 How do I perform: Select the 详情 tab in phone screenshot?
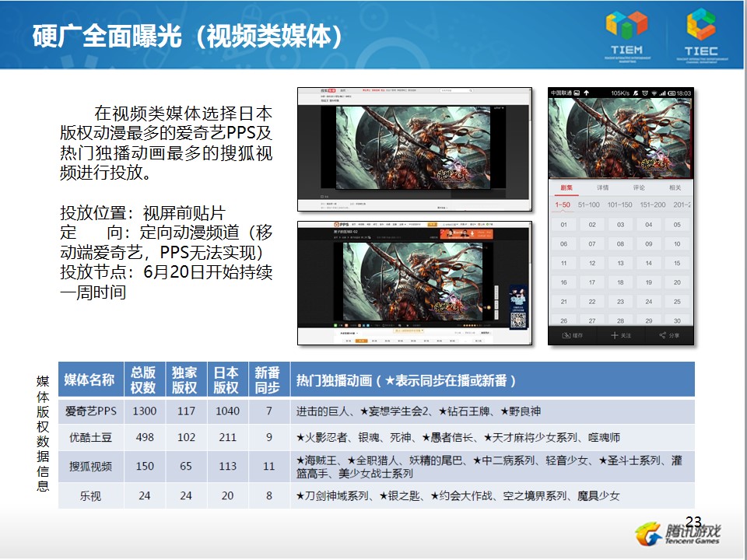[602, 187]
